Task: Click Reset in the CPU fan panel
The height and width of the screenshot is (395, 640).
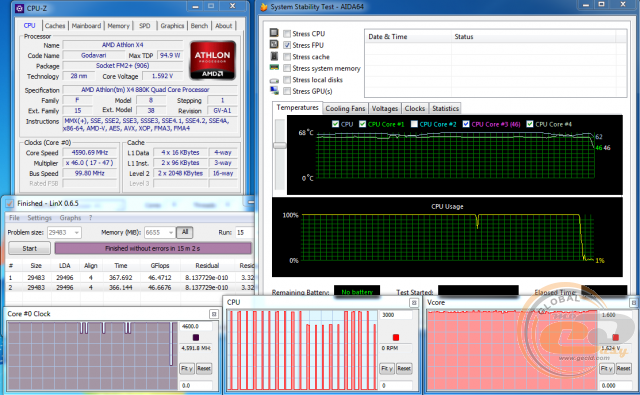Action: (x=404, y=368)
